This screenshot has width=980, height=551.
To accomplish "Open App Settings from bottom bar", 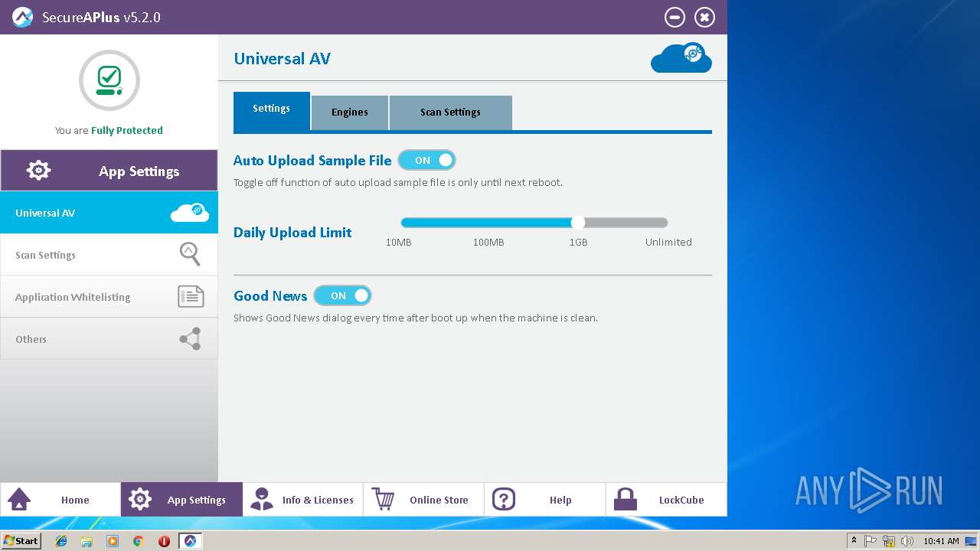I will click(181, 500).
